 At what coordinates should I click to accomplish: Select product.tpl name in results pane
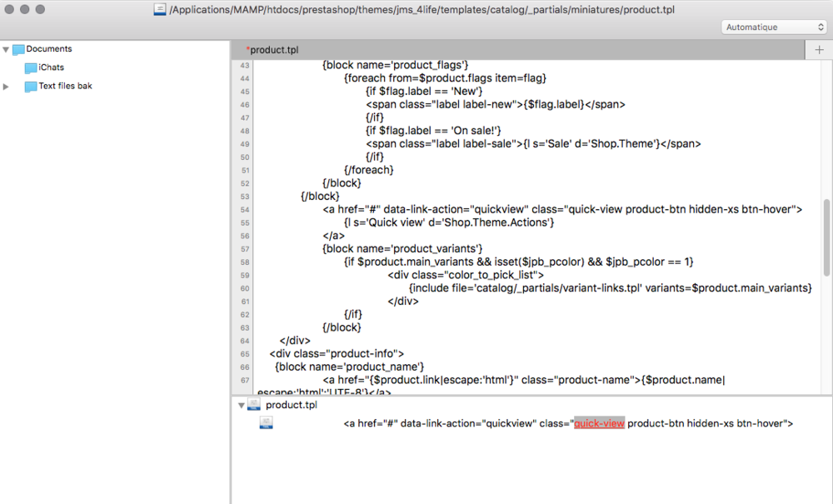(291, 405)
